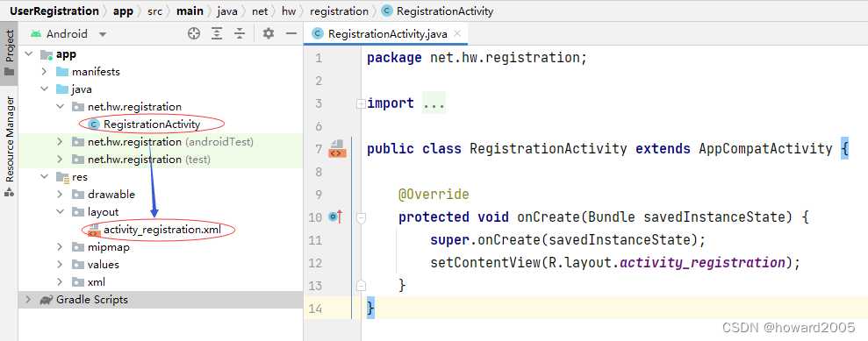Viewport: 868px width, 341px height.
Task: Click the @Override annotation
Action: (x=434, y=195)
